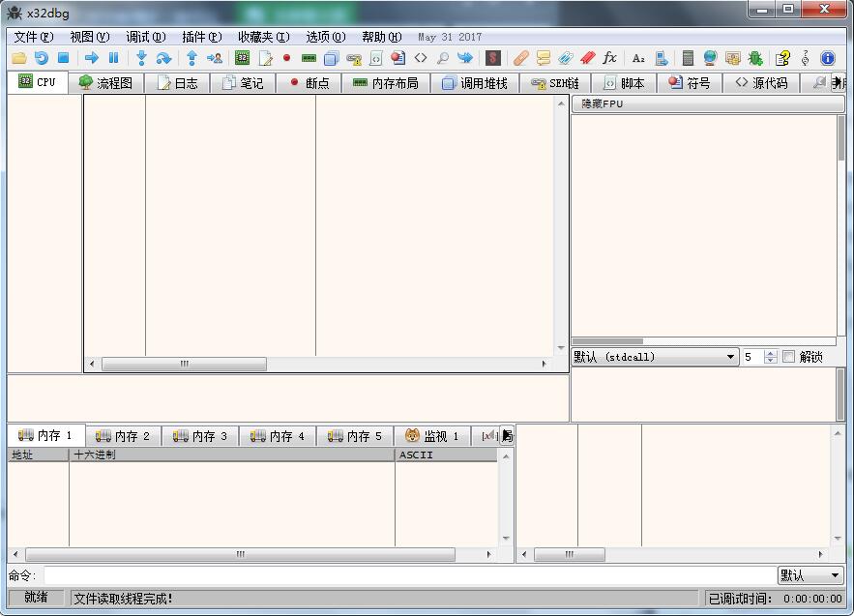
Task: Switch to 流程图 tab
Action: (105, 83)
